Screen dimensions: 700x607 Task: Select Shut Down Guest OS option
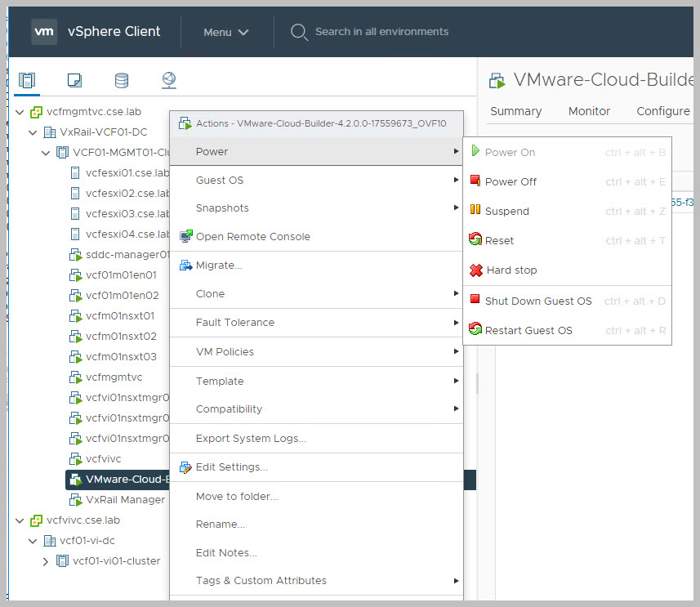[x=537, y=301]
